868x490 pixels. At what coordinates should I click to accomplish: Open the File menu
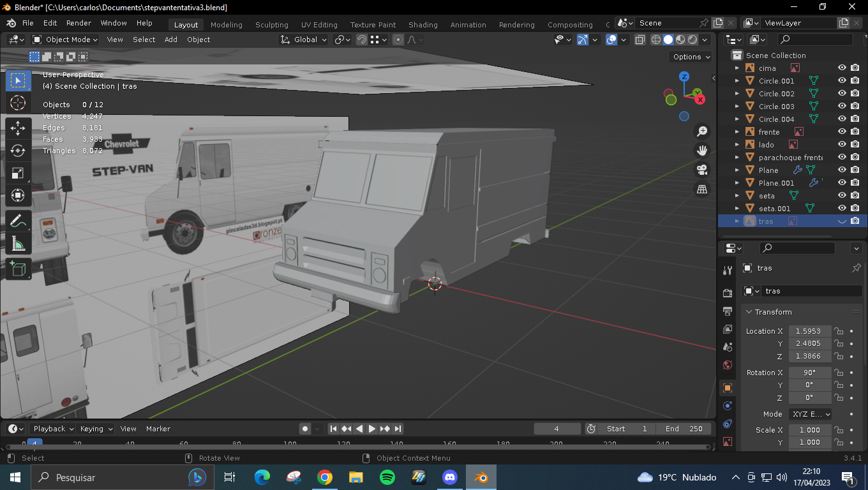click(28, 23)
